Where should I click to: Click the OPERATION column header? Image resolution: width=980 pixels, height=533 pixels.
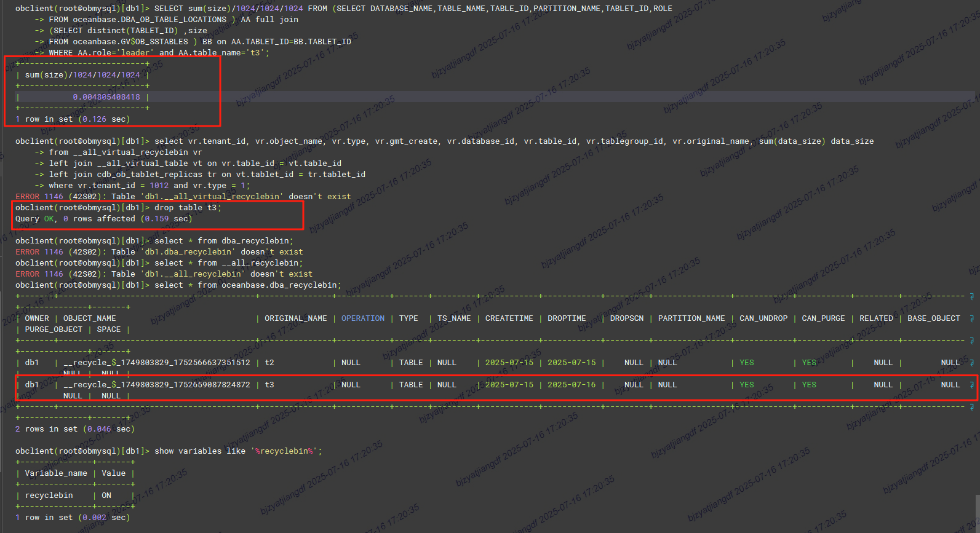coord(362,318)
